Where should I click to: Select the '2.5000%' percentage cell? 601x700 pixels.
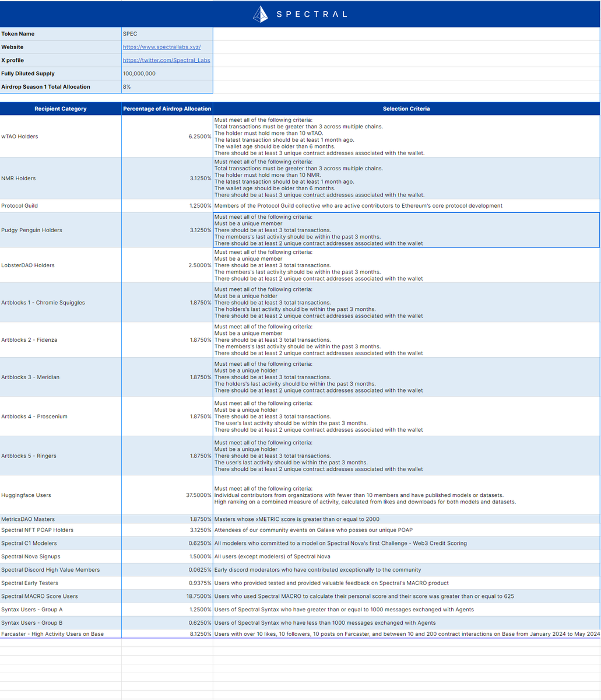(x=167, y=265)
